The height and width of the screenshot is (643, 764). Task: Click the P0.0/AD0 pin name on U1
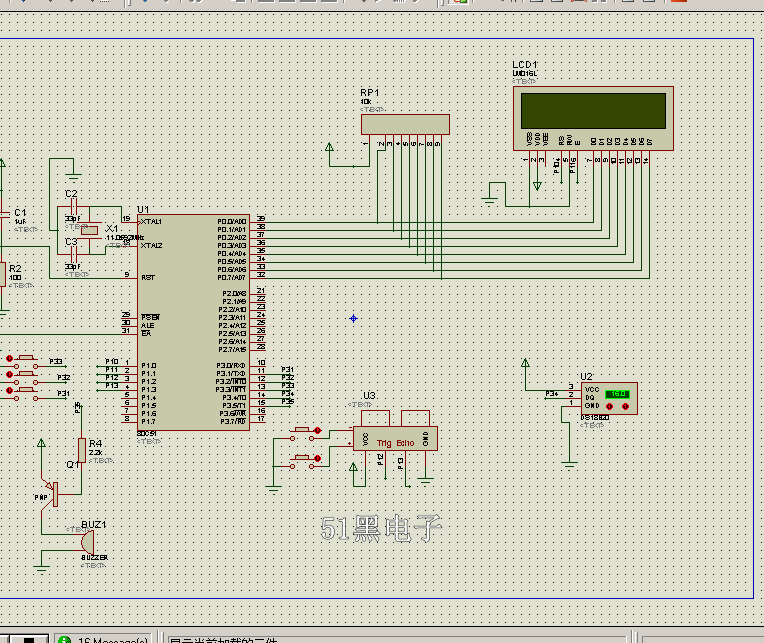coord(231,222)
